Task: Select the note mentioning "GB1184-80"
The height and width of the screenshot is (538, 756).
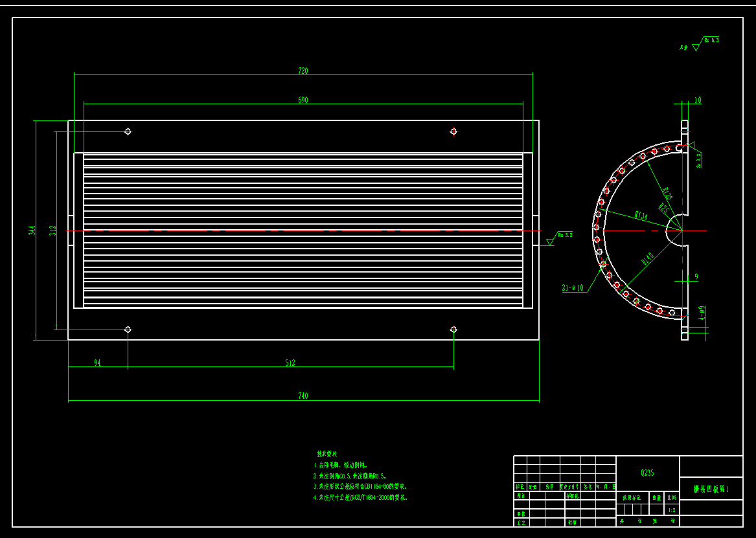Action: click(x=360, y=486)
